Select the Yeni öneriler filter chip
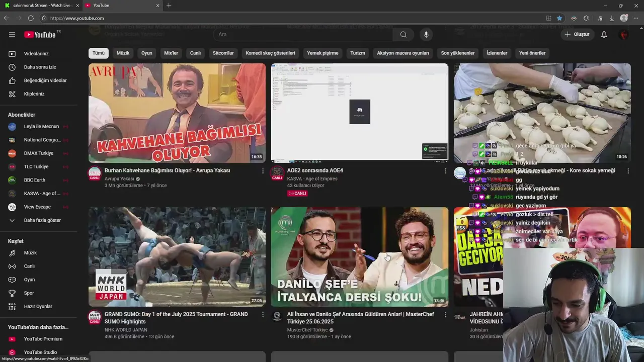The height and width of the screenshot is (362, 644). tap(532, 53)
